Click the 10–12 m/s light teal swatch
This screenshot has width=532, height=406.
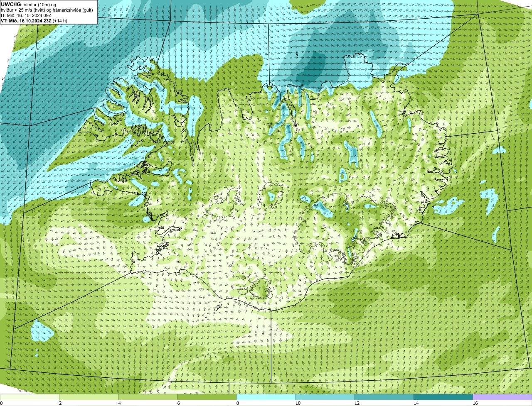pyautogui.click(x=325, y=397)
